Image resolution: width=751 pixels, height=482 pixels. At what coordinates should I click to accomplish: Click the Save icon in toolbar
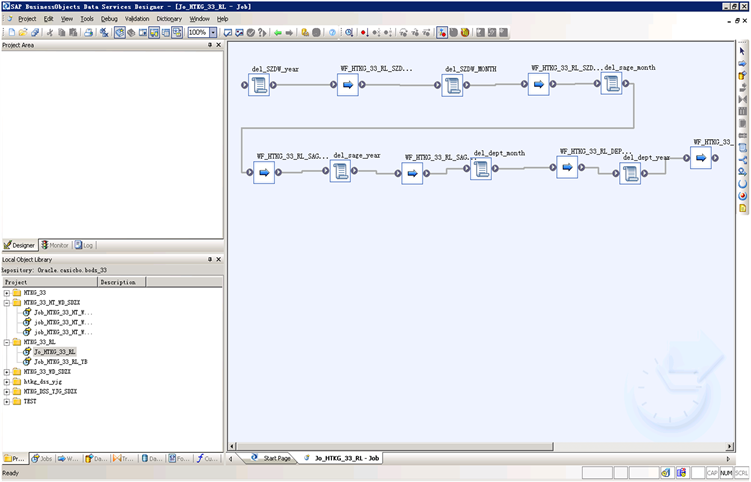(x=35, y=33)
